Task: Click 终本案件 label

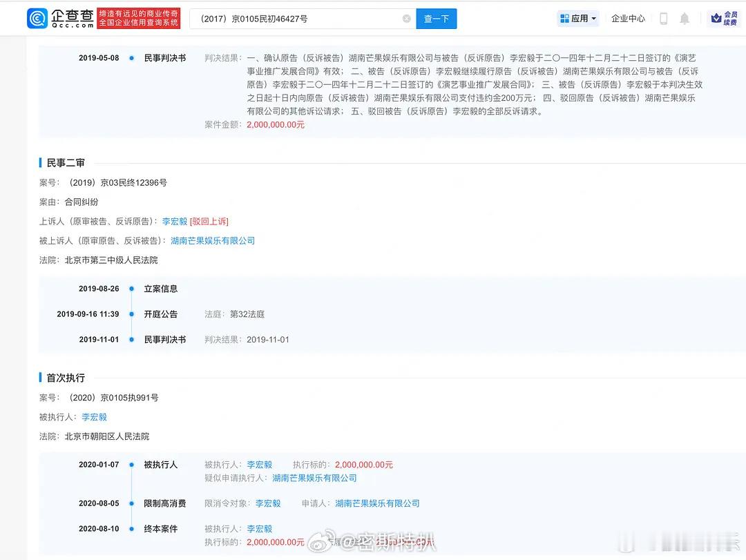Action: pos(161,529)
